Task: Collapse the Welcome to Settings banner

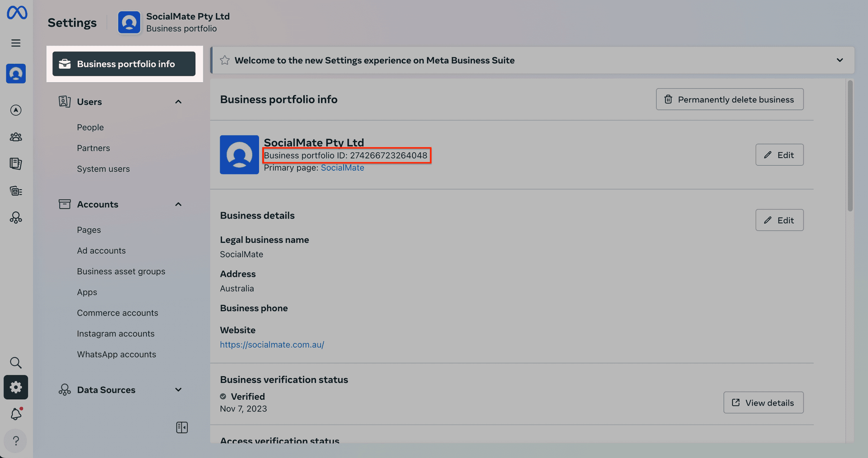Action: tap(840, 60)
